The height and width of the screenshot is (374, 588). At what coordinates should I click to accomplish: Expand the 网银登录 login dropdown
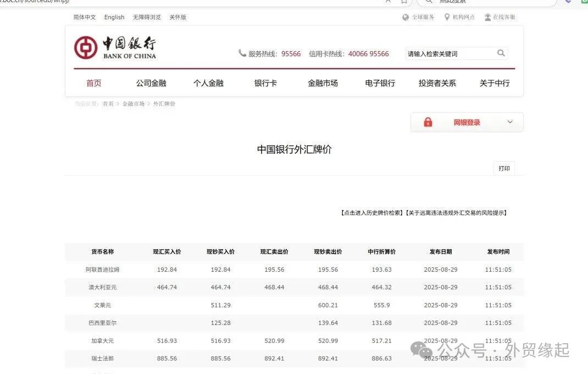(x=510, y=122)
